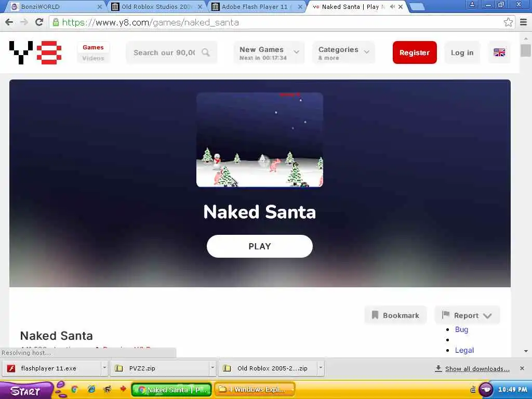Image resolution: width=532 pixels, height=399 pixels.
Task: Click the page vertical scrollbar thumb
Action: (526, 50)
